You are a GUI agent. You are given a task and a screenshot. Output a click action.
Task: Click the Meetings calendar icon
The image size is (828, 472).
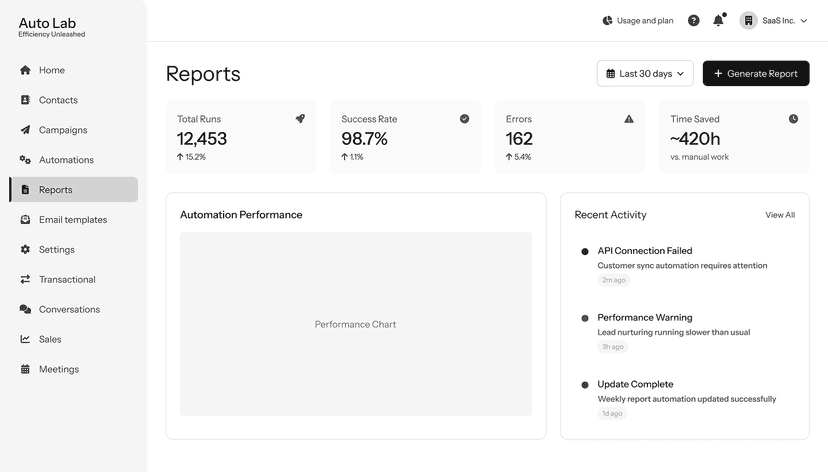point(25,369)
